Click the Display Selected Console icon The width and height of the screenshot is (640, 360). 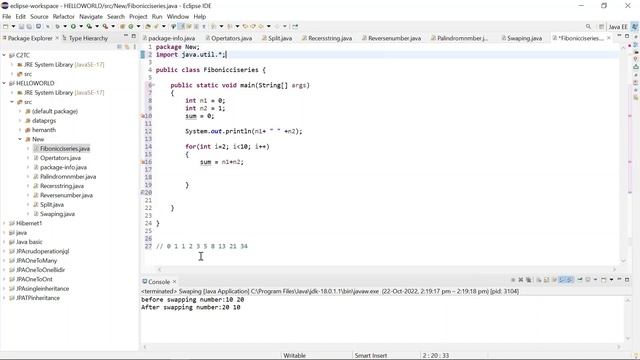tap(588, 280)
